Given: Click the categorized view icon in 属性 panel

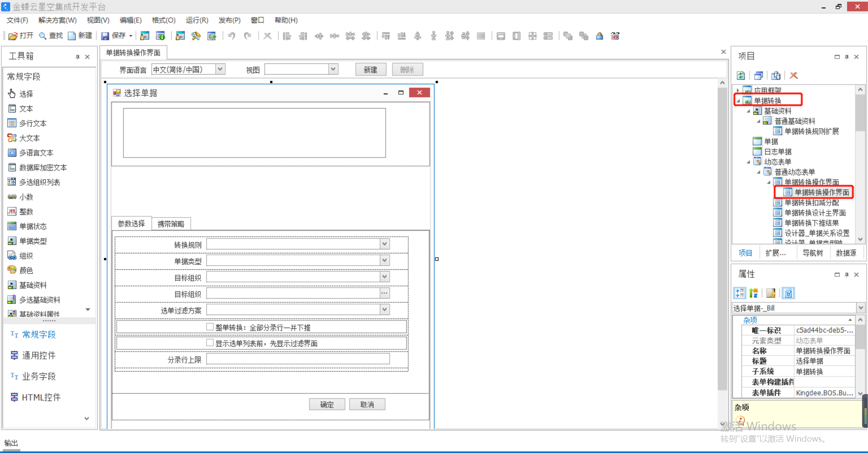Looking at the screenshot, I should (x=740, y=293).
